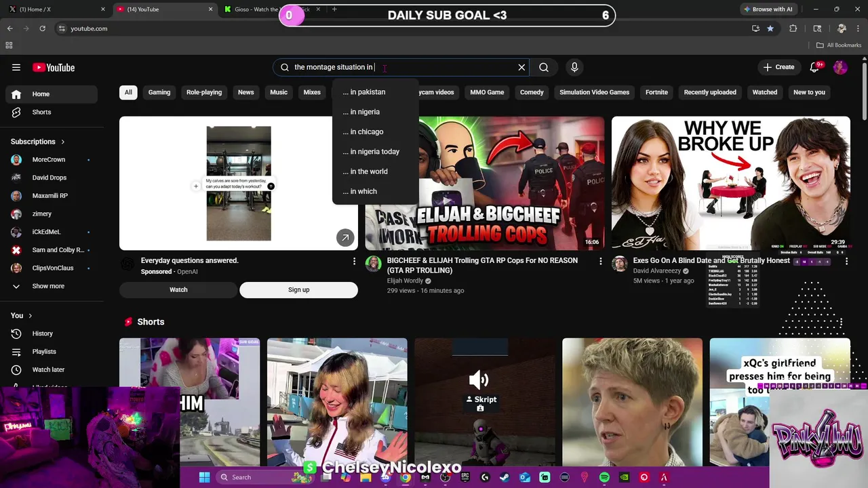868x488 pixels.
Task: Expand Show more subscriptions
Action: (52, 286)
